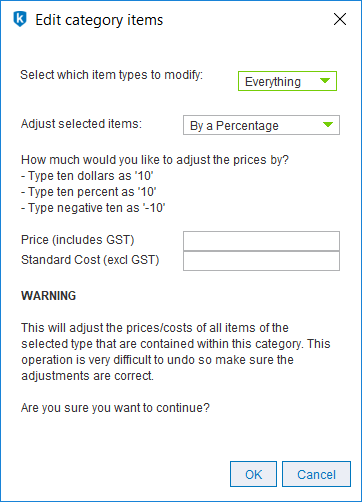Confirm the adjustment with OK
This screenshot has width=362, height=502.
[x=253, y=474]
